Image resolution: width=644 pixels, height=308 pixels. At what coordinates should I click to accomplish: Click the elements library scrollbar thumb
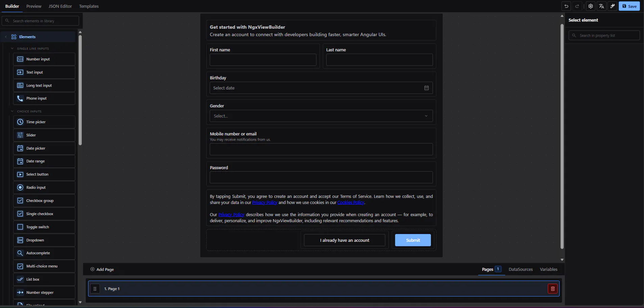pos(80,90)
